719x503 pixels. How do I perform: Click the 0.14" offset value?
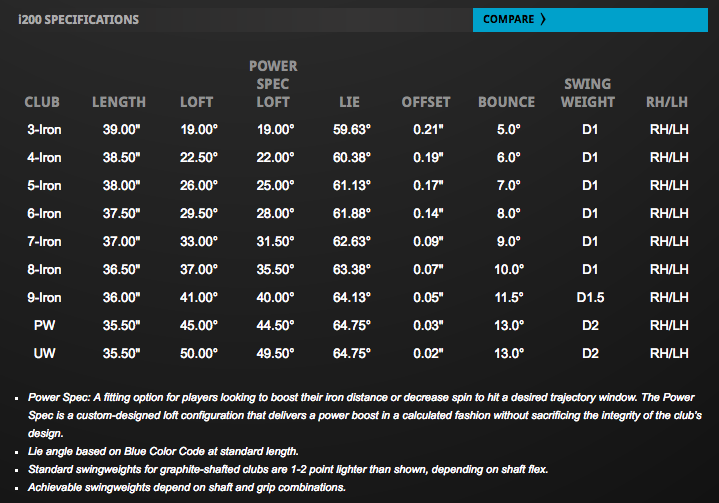(428, 214)
